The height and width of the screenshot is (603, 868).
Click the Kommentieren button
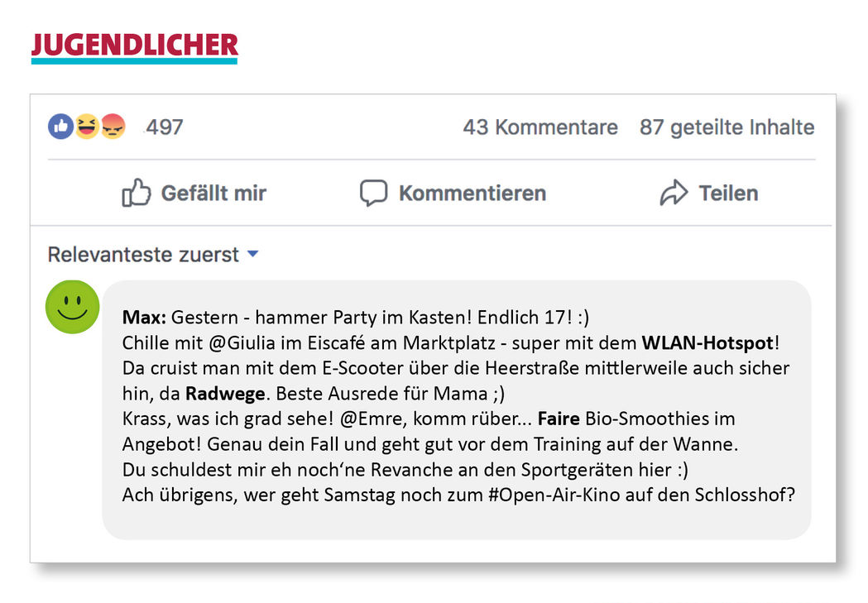click(453, 193)
